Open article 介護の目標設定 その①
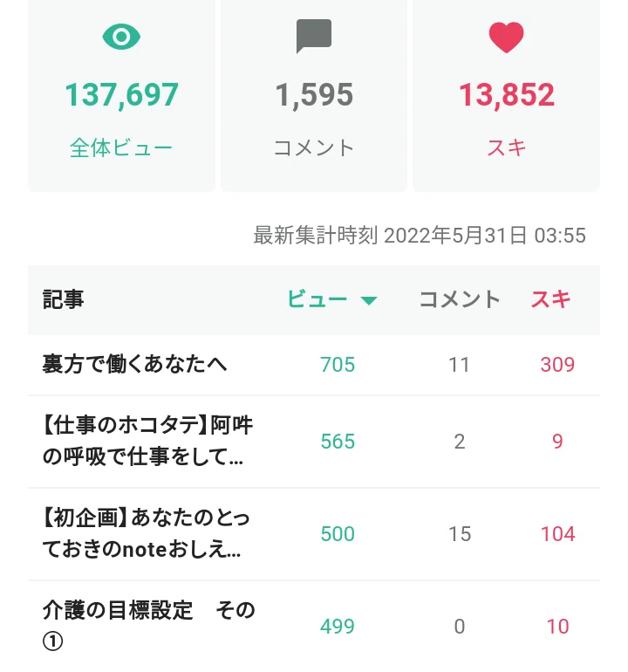This screenshot has height=672, width=628. point(148,626)
